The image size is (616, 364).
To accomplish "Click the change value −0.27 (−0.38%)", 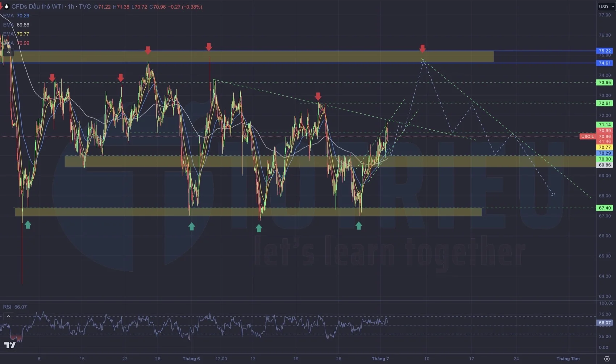I will click(x=185, y=7).
